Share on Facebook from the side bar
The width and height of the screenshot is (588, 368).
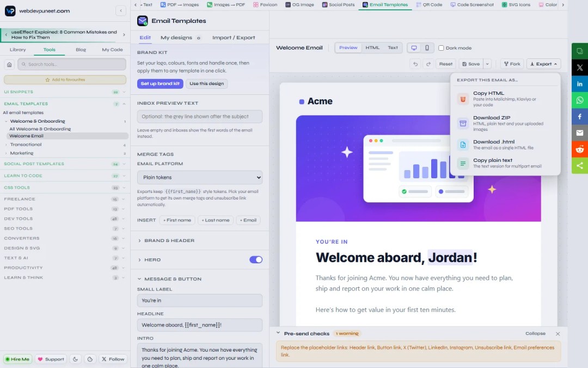[x=580, y=117]
